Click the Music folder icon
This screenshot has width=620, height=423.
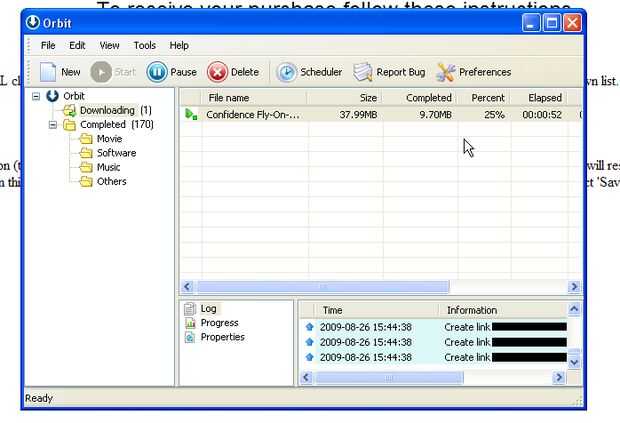click(x=86, y=167)
